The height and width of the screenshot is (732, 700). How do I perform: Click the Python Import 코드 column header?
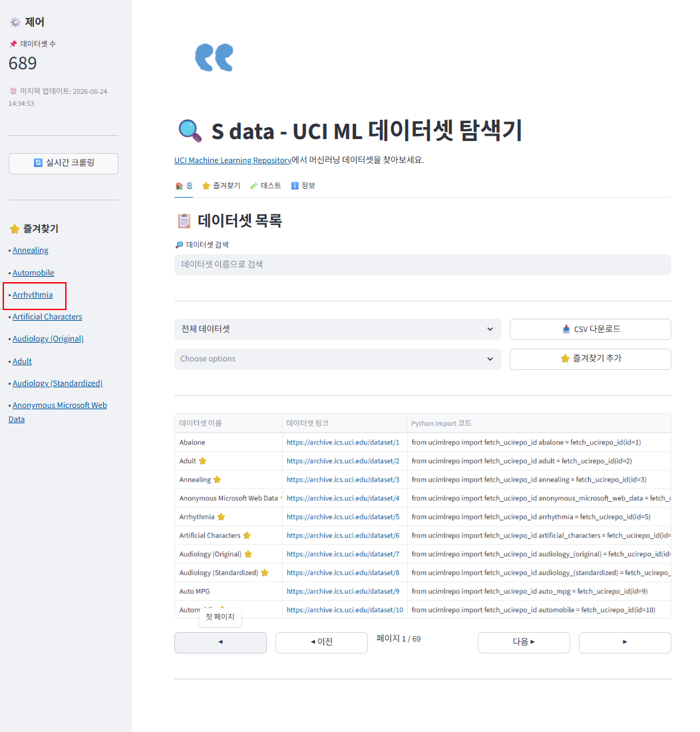pyautogui.click(x=539, y=423)
